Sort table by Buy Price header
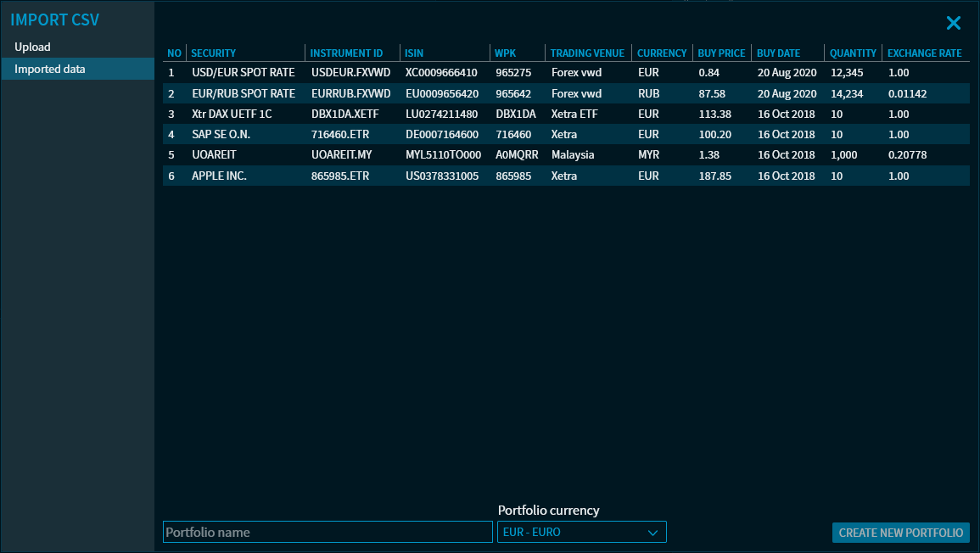 coord(721,53)
